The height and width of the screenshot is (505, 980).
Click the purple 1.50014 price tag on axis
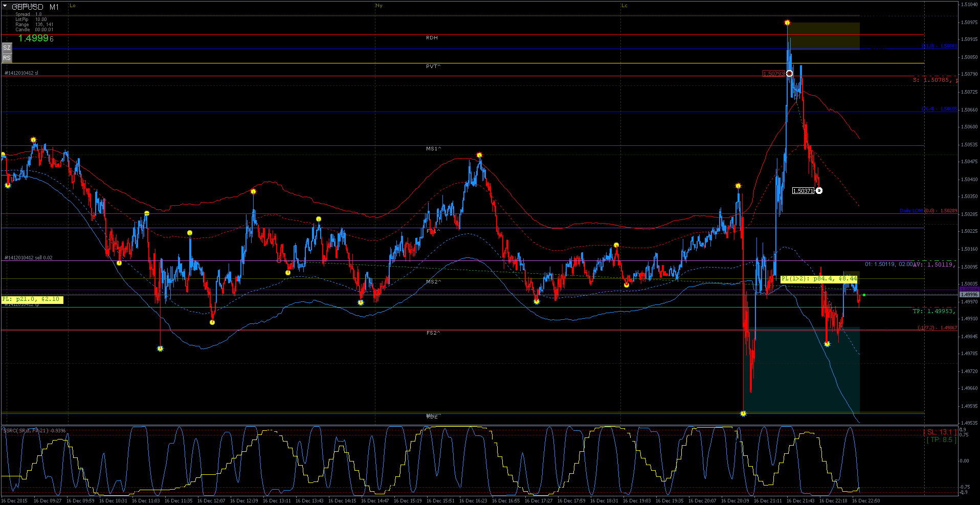tap(969, 290)
